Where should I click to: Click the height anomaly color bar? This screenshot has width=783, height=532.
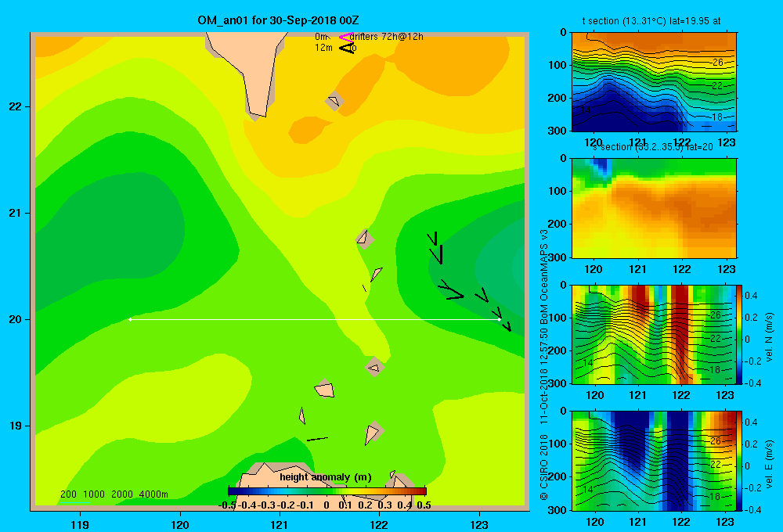327,491
